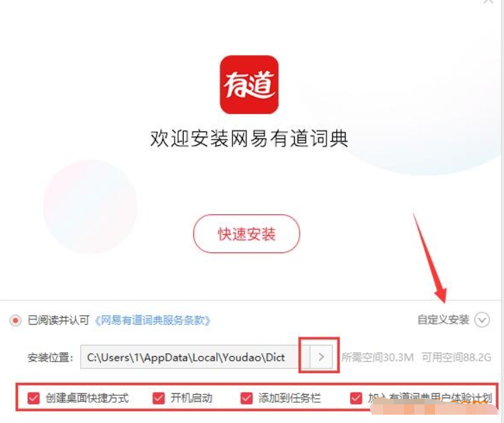The width and height of the screenshot is (504, 423).
Task: Click the red Youdao logo icon
Action: tap(249, 85)
